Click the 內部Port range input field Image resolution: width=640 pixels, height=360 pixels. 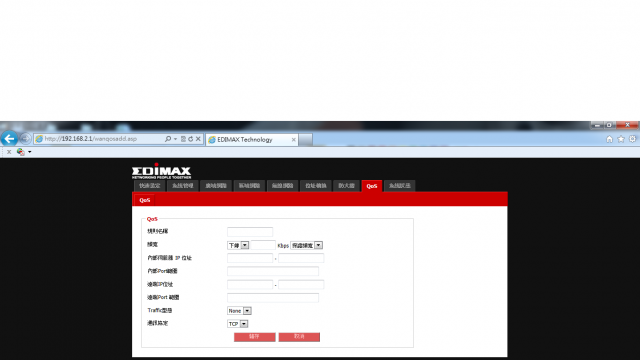(x=273, y=271)
